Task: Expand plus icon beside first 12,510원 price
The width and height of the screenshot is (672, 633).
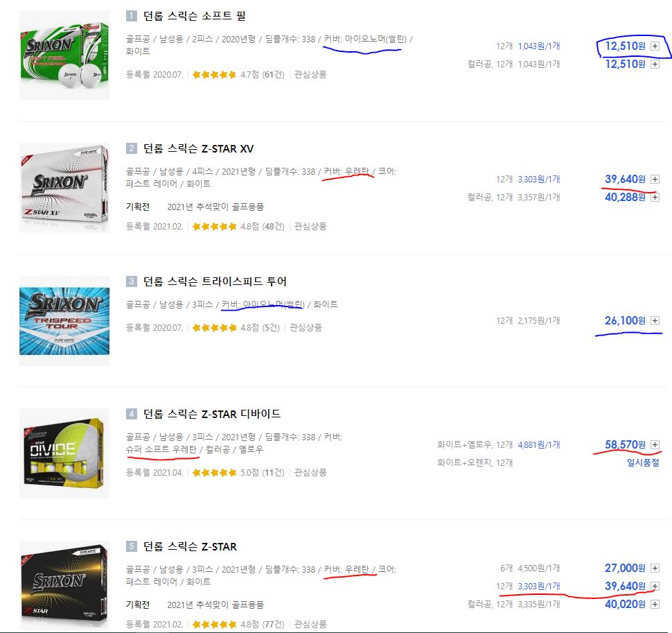Action: (x=655, y=46)
